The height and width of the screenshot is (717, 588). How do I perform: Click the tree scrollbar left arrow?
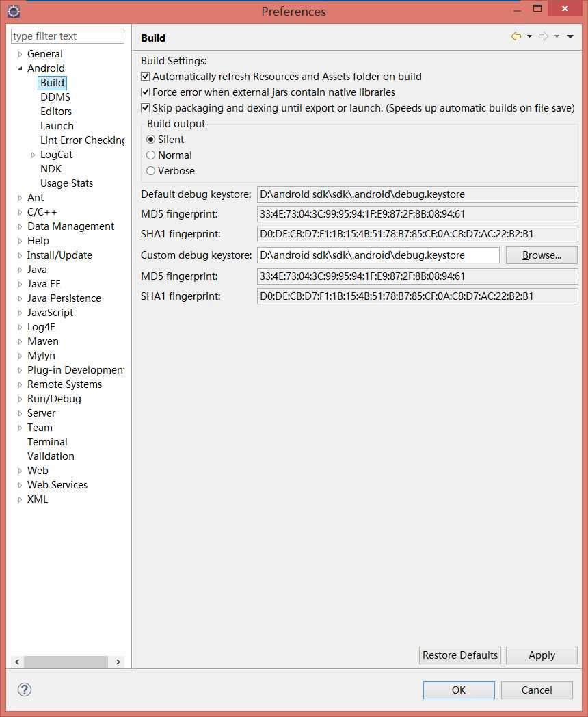click(x=17, y=662)
